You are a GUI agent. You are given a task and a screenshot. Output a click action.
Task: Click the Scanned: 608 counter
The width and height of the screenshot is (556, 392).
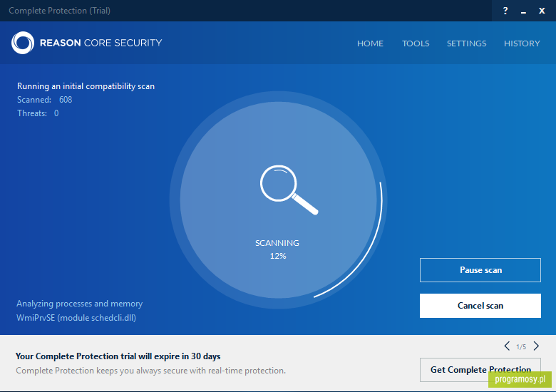click(45, 100)
